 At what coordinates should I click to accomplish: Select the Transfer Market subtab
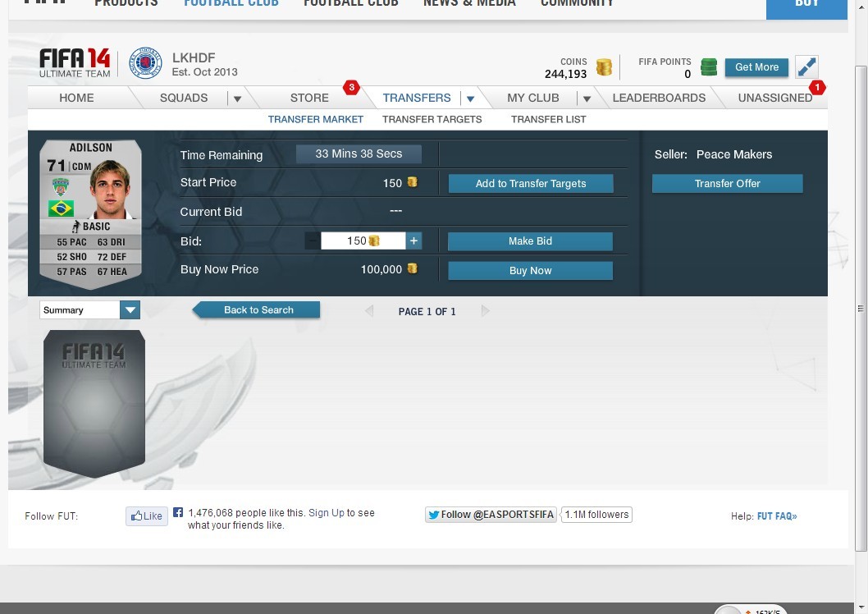coord(316,119)
